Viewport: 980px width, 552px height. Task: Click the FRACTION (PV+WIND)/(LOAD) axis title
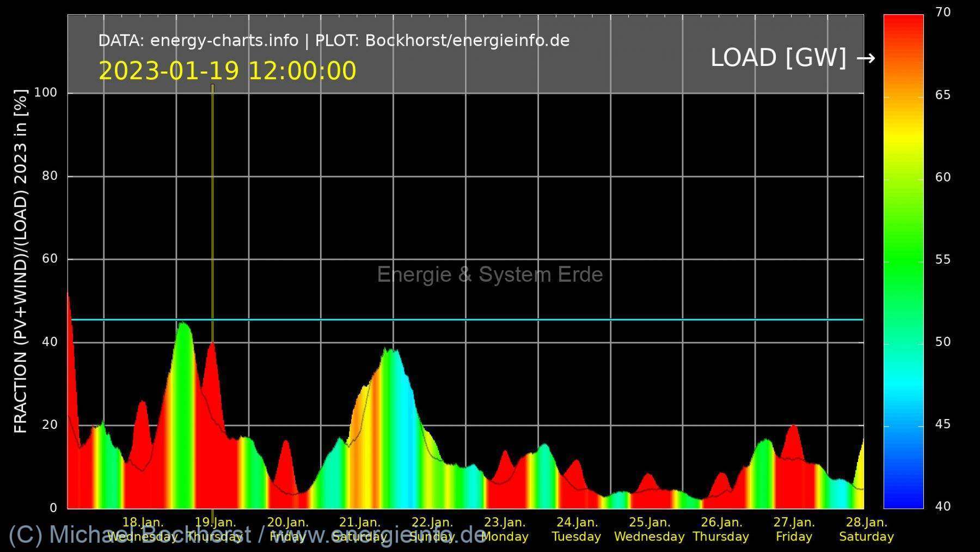(20, 262)
